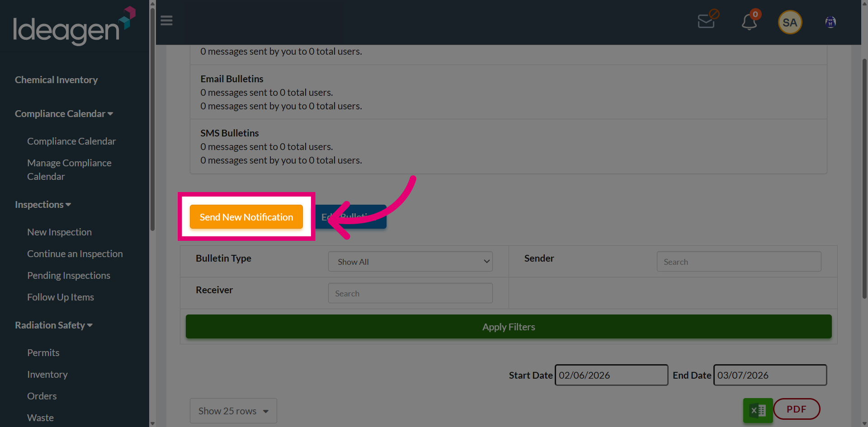Screen dimensions: 868x427
Task: Open the SA user avatar
Action: pos(790,22)
